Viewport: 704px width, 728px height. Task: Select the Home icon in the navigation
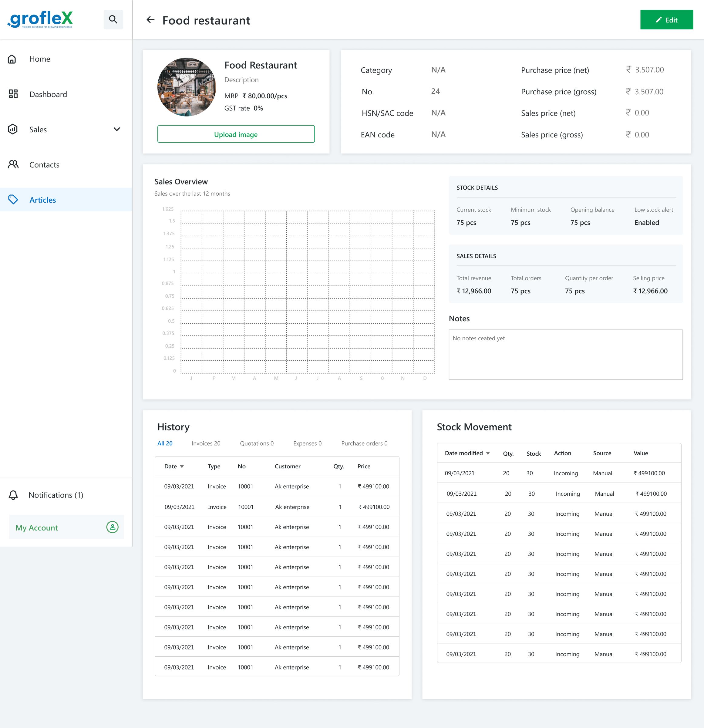tap(13, 59)
